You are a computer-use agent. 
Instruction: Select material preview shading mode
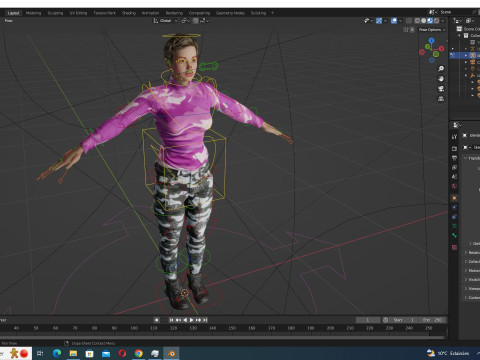pos(430,21)
